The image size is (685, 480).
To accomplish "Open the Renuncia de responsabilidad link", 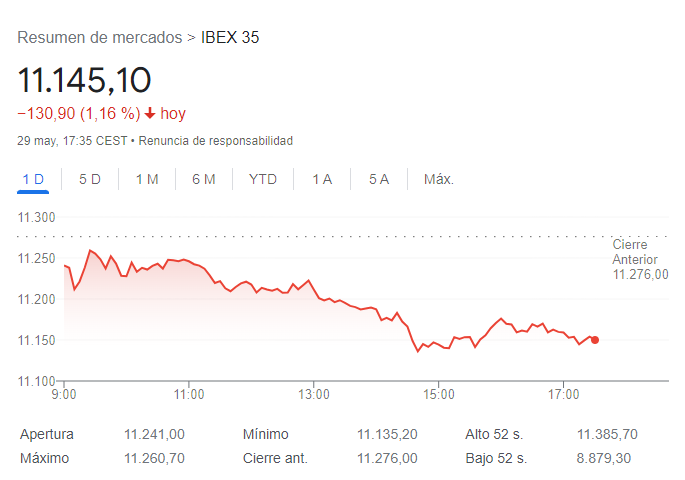I will (x=215, y=141).
